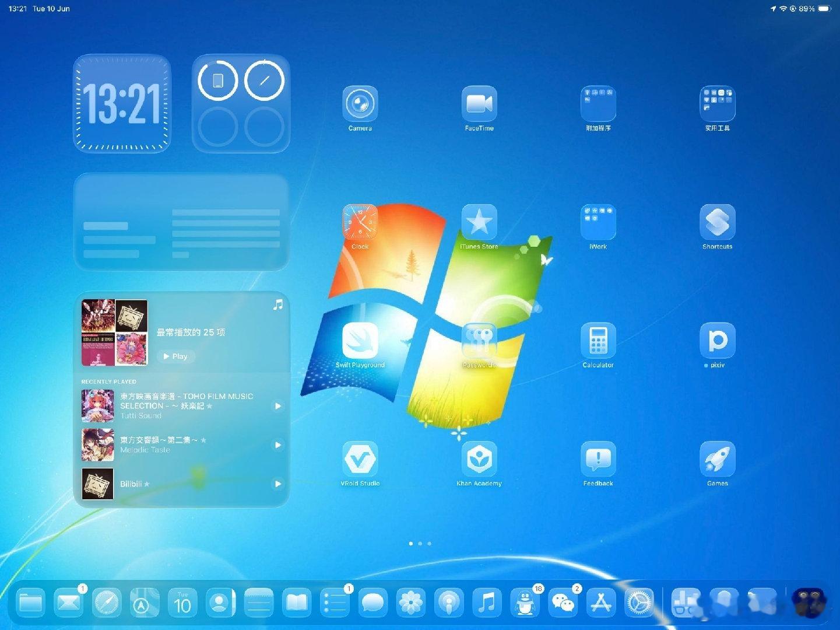Tap the status bar time 13:21
This screenshot has width=840, height=630.
coord(17,9)
